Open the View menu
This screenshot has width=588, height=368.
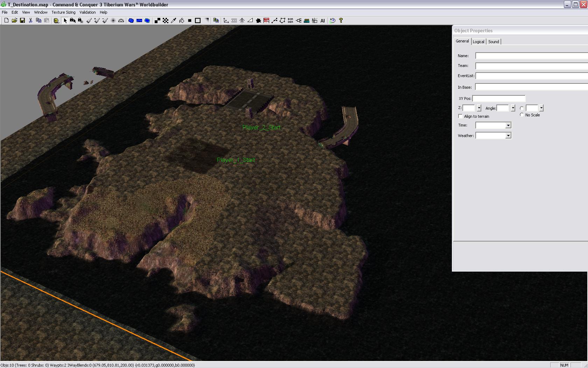26,12
